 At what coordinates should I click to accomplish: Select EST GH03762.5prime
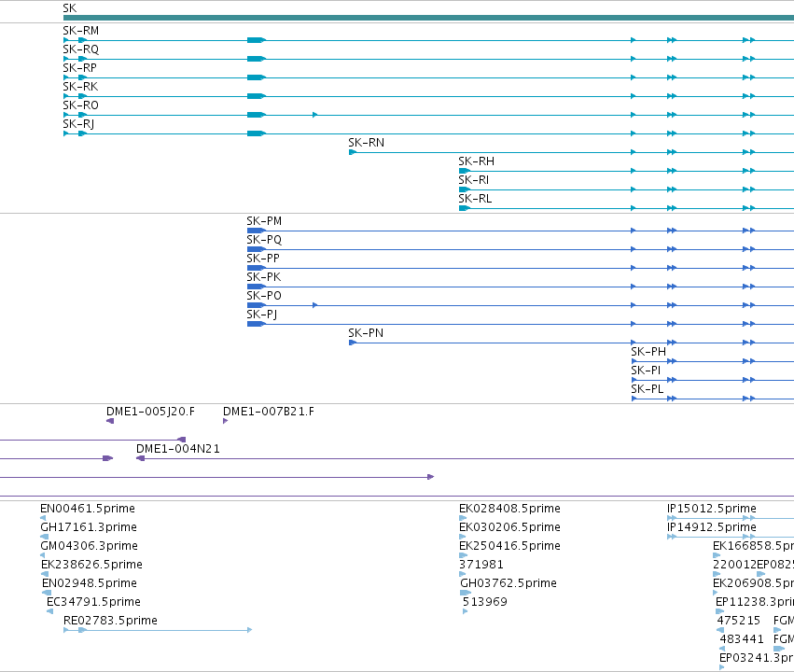pyautogui.click(x=508, y=584)
